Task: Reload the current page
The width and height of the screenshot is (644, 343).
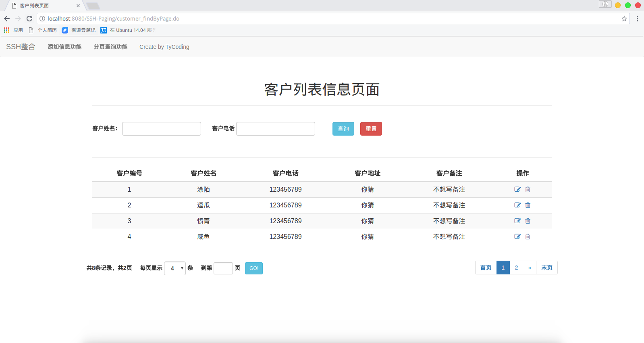Action: 29,19
